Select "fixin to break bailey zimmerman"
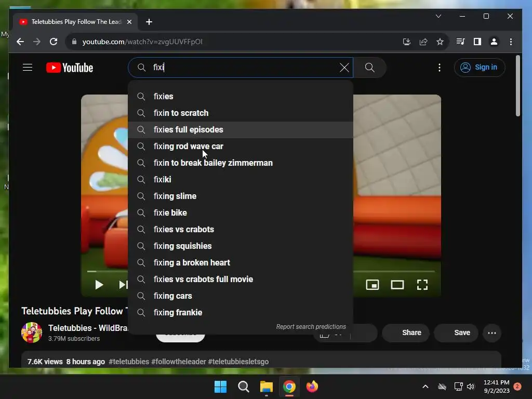The height and width of the screenshot is (399, 532). pyautogui.click(x=241, y=163)
